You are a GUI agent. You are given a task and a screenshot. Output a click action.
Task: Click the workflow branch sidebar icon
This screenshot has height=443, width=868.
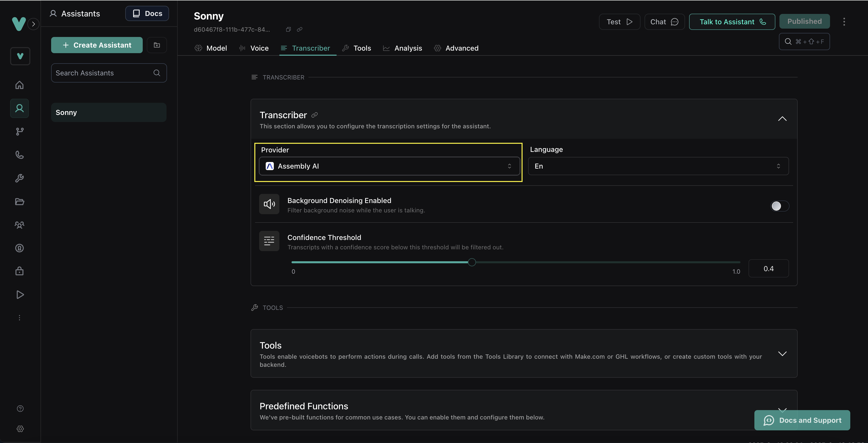tap(19, 131)
